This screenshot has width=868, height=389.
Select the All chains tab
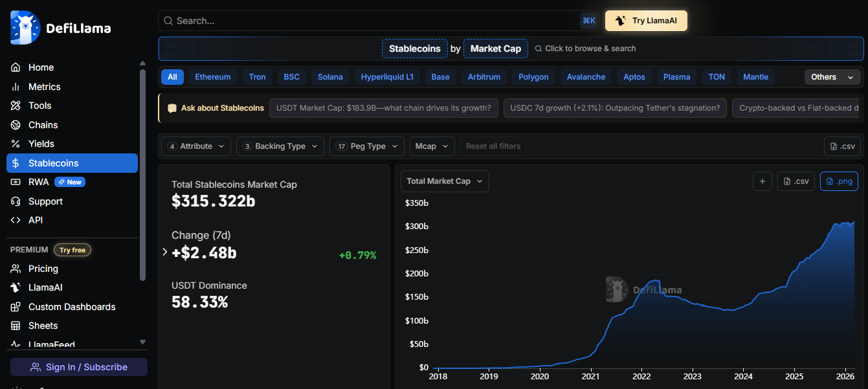(172, 77)
